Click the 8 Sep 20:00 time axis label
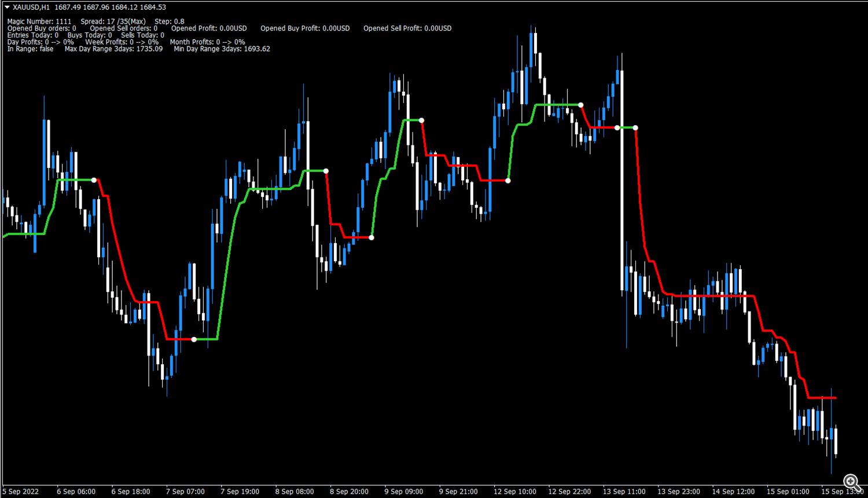 point(349,492)
